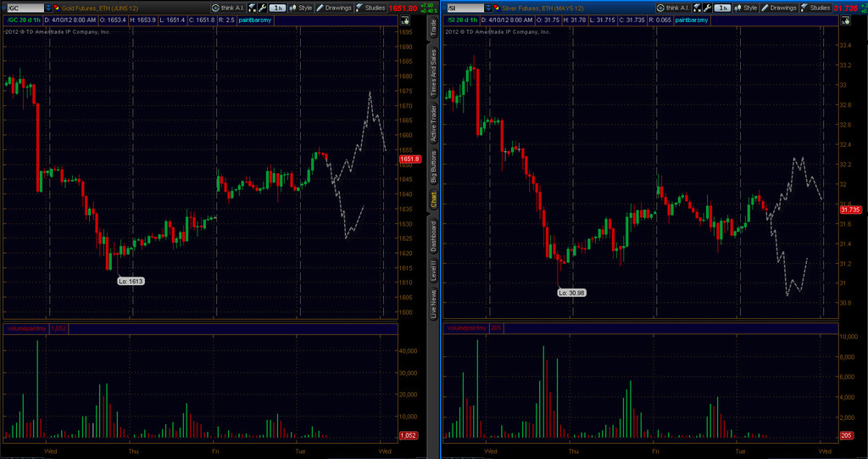The width and height of the screenshot is (868, 459).
Task: Click the color link icon beside Silver Futures
Action: pos(497,8)
